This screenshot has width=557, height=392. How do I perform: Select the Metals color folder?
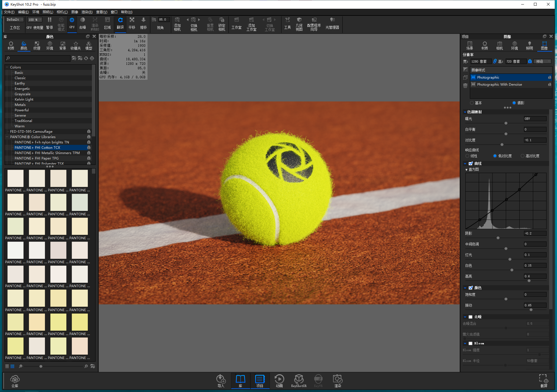click(x=20, y=105)
